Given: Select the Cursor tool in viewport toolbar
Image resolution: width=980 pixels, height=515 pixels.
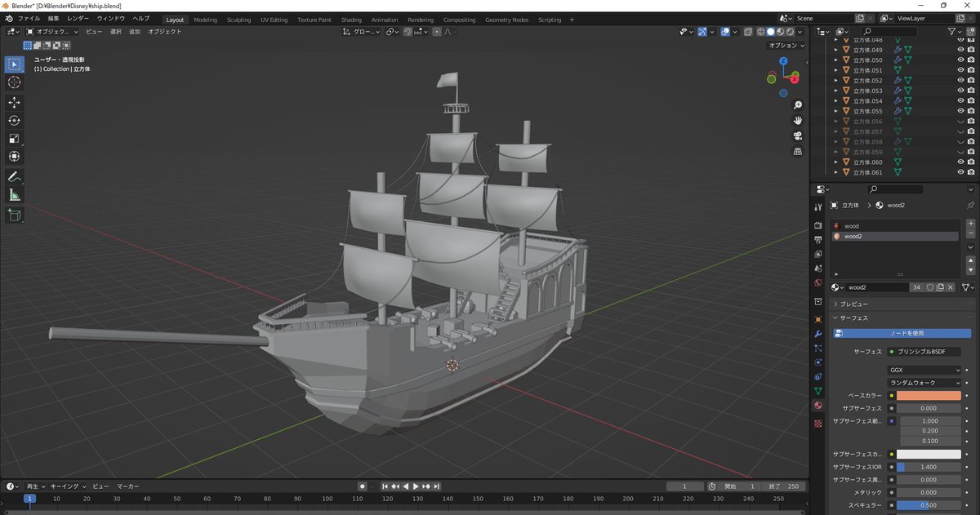Looking at the screenshot, I should click(x=14, y=82).
